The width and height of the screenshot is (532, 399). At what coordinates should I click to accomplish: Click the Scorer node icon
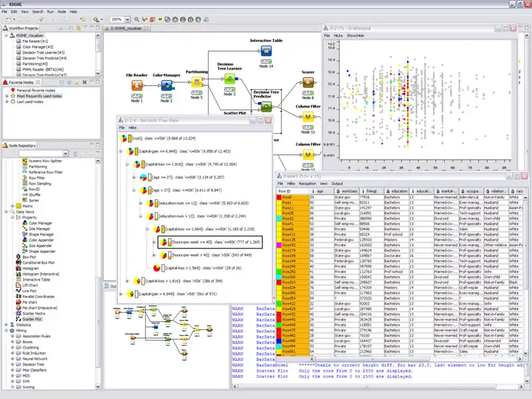pos(308,82)
